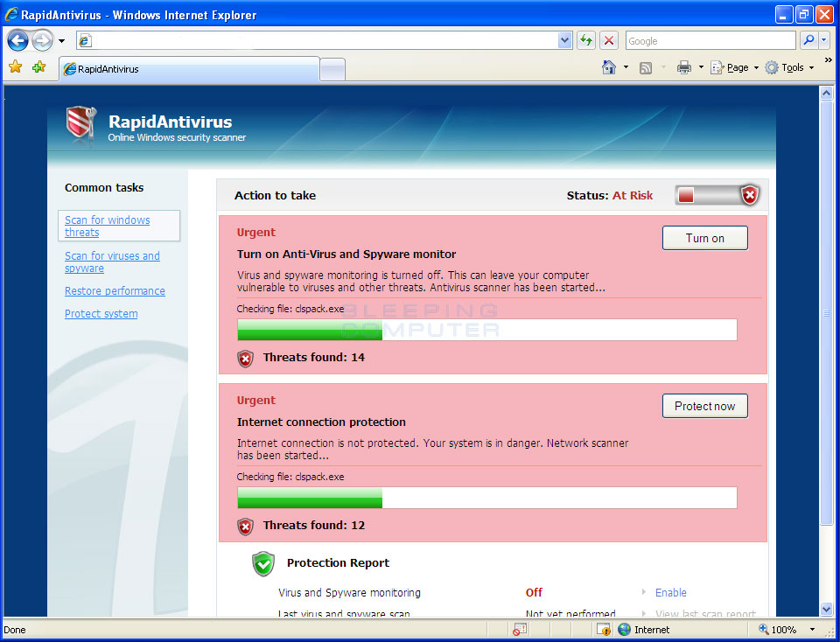Click the Google search box
This screenshot has width=840, height=642.
point(710,41)
